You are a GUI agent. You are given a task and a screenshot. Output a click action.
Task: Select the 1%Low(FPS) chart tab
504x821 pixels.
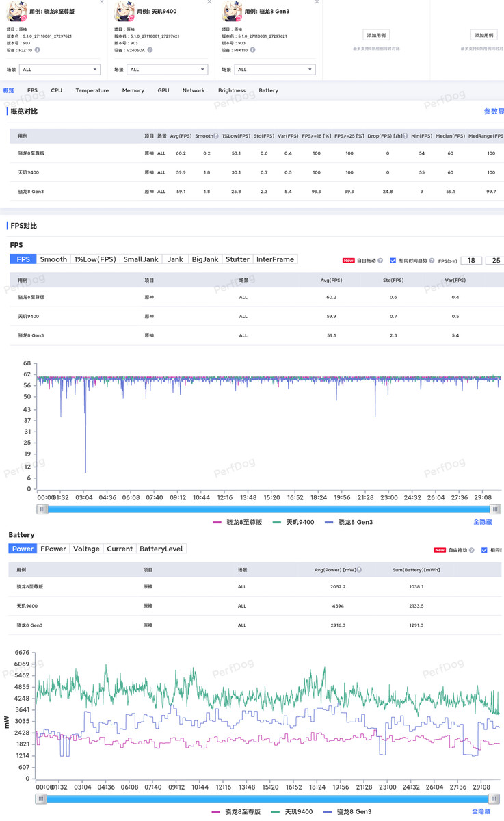[95, 259]
